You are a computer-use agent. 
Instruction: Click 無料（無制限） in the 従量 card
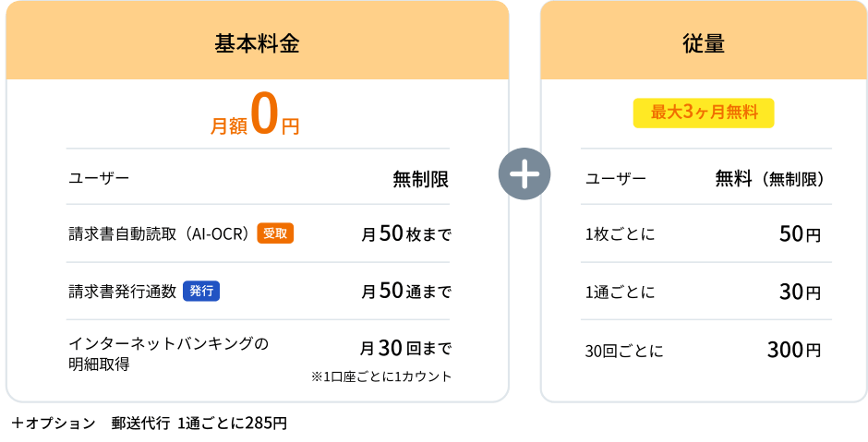pos(770,179)
